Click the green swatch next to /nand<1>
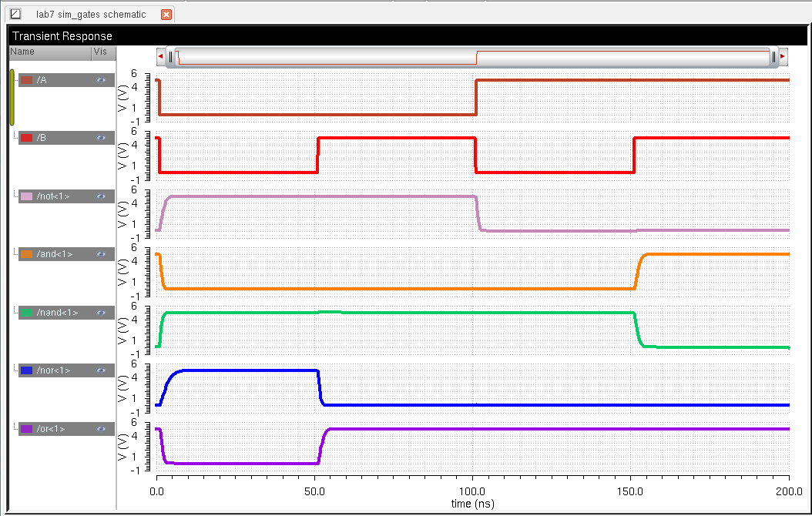The width and height of the screenshot is (812, 516). coord(27,313)
